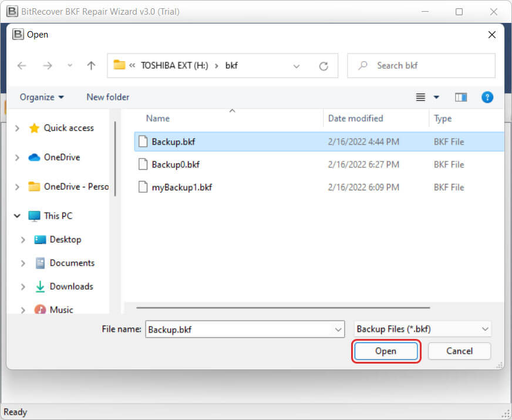
Task: Open the Organize menu
Action: tap(42, 97)
